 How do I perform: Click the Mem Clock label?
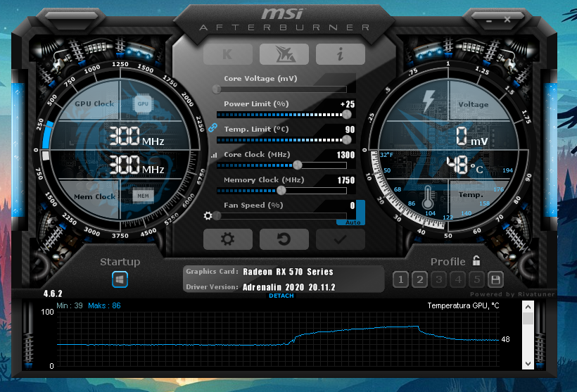pos(94,196)
